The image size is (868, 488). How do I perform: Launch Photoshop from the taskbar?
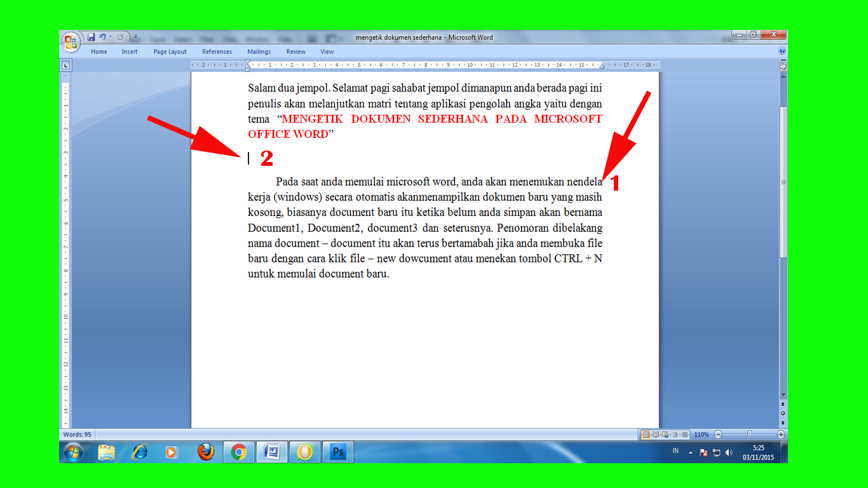(337, 452)
